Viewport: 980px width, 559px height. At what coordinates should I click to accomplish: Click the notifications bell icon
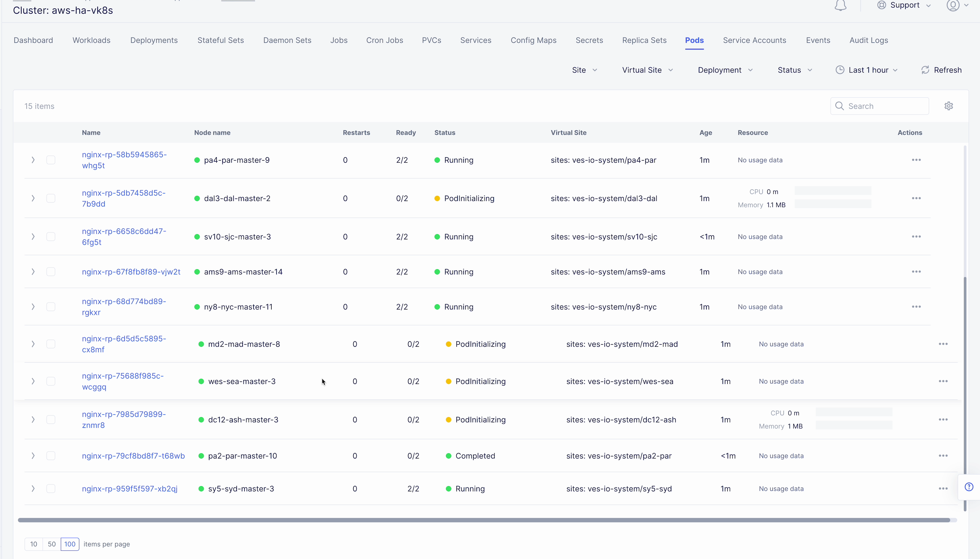(840, 5)
